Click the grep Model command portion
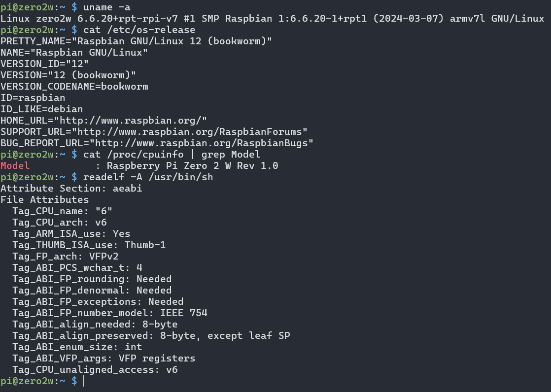Viewport: 551px width, 392px height. point(231,155)
